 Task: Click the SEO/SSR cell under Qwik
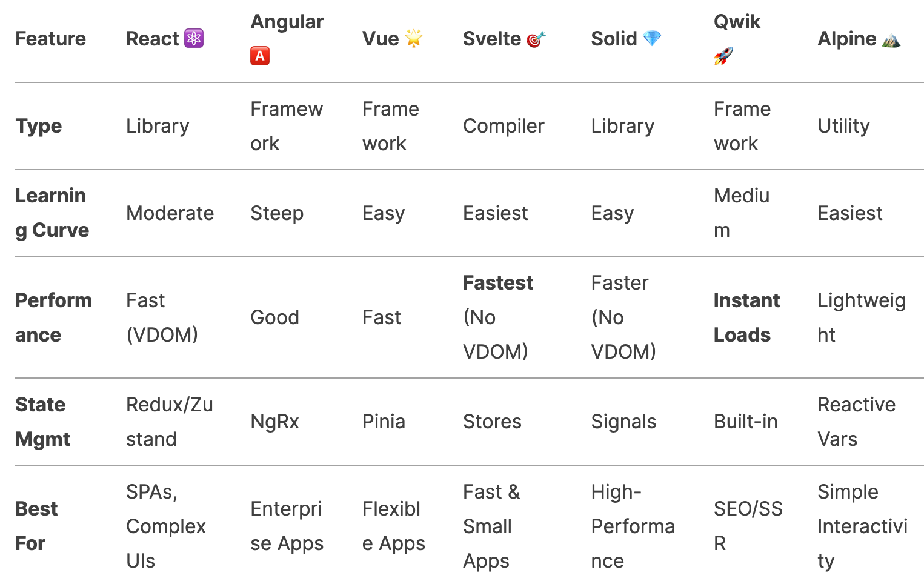[748, 526]
